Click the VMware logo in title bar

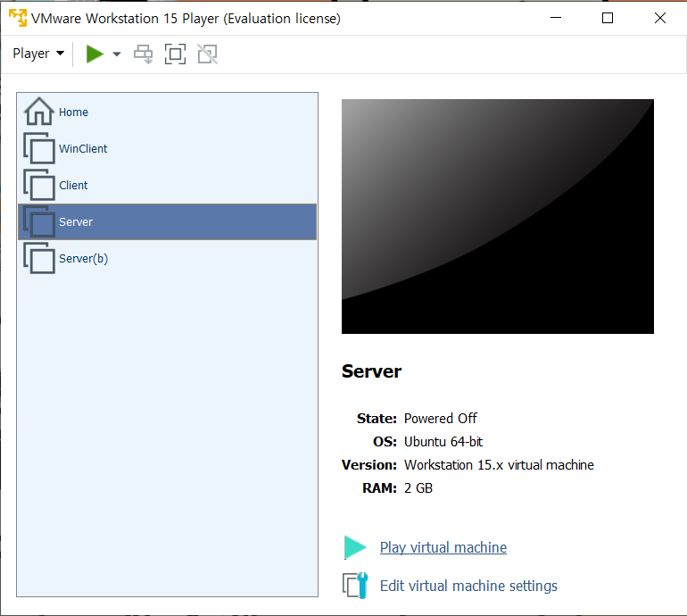pyautogui.click(x=18, y=18)
